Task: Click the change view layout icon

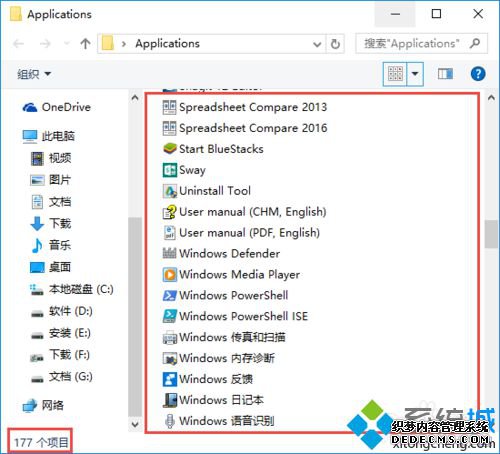Action: (x=395, y=74)
